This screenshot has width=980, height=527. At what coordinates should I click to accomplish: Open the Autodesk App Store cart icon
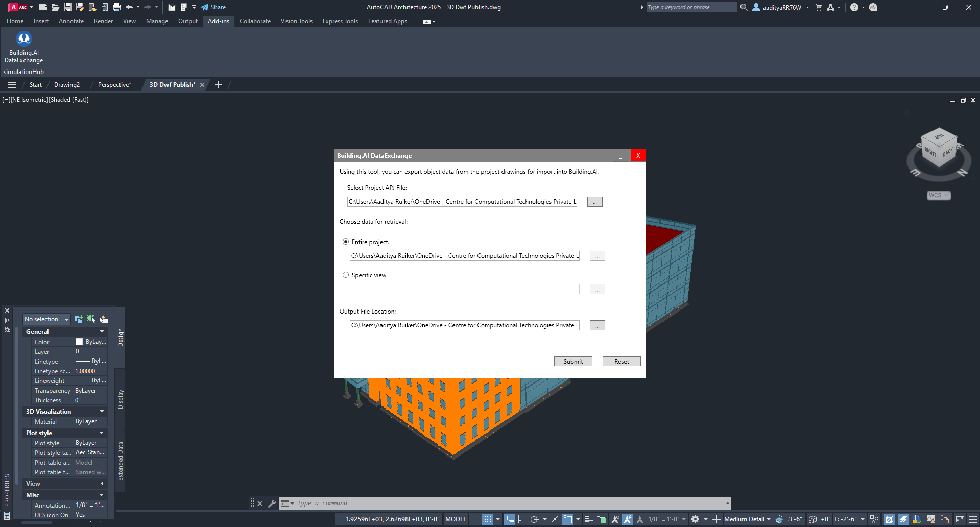(819, 7)
